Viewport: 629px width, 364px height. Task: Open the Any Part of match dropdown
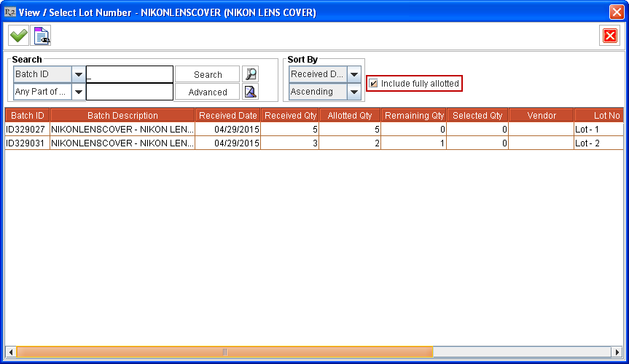click(x=78, y=92)
